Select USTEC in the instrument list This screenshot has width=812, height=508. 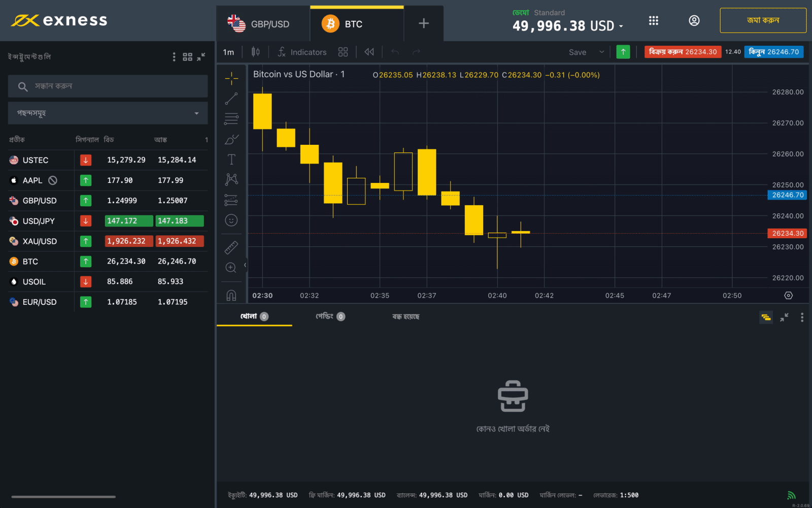coord(108,160)
